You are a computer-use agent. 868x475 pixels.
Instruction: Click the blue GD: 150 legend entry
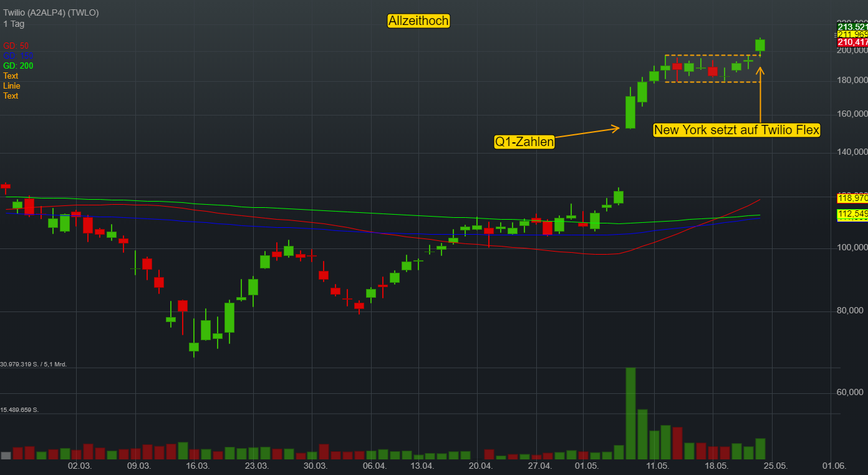[x=18, y=56]
